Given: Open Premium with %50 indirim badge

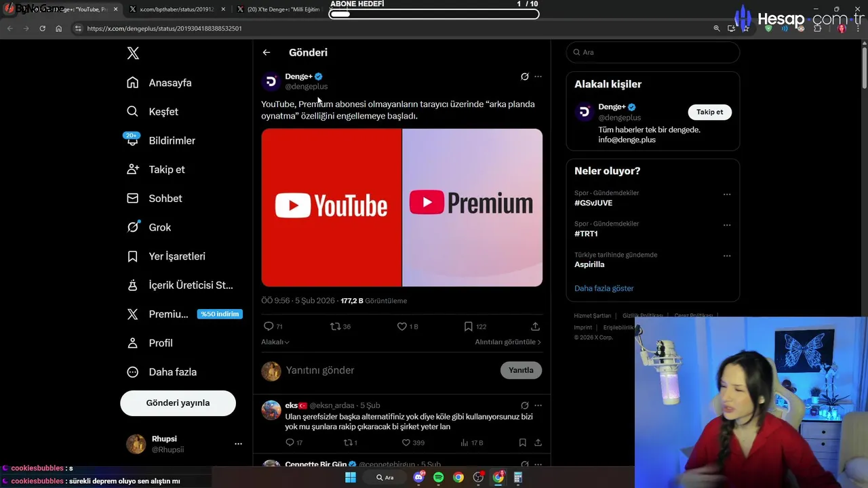Looking at the screenshot, I should click(184, 314).
